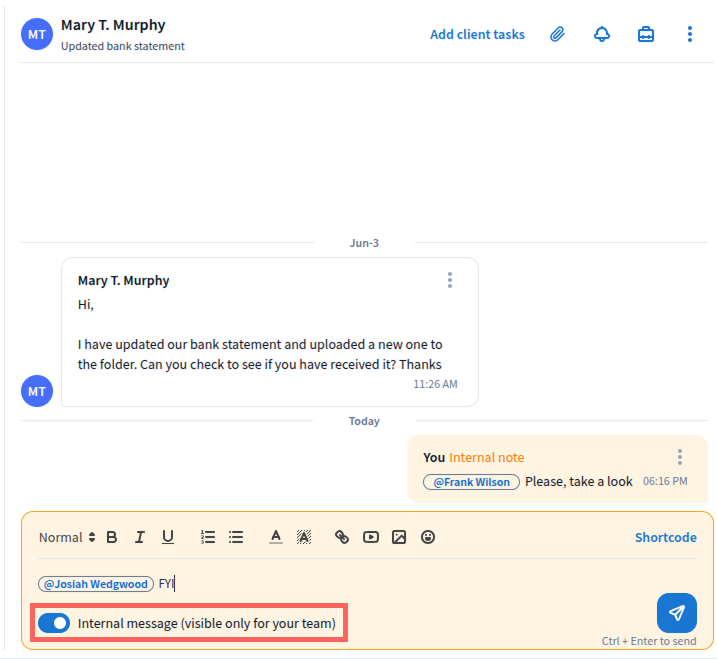Open options menu on Mary T. Murphy's message
Viewport: 717px width, 659px height.
coord(450,280)
